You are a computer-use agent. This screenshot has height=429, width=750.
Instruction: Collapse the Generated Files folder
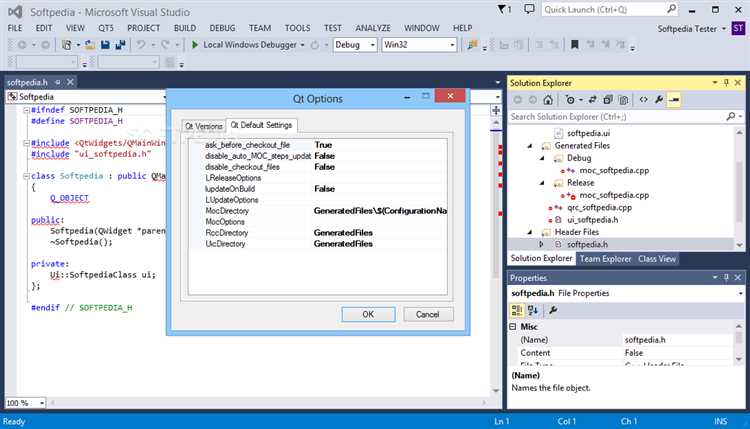(529, 146)
